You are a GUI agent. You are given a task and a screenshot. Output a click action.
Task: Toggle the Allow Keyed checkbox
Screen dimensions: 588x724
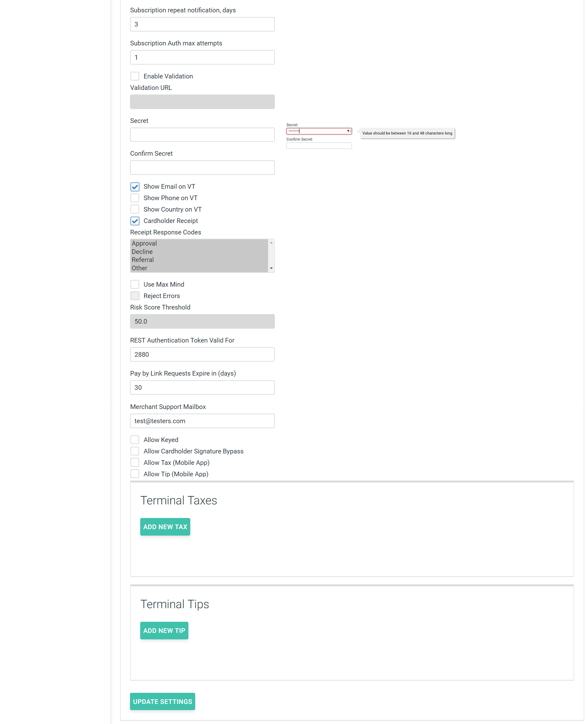click(x=135, y=440)
